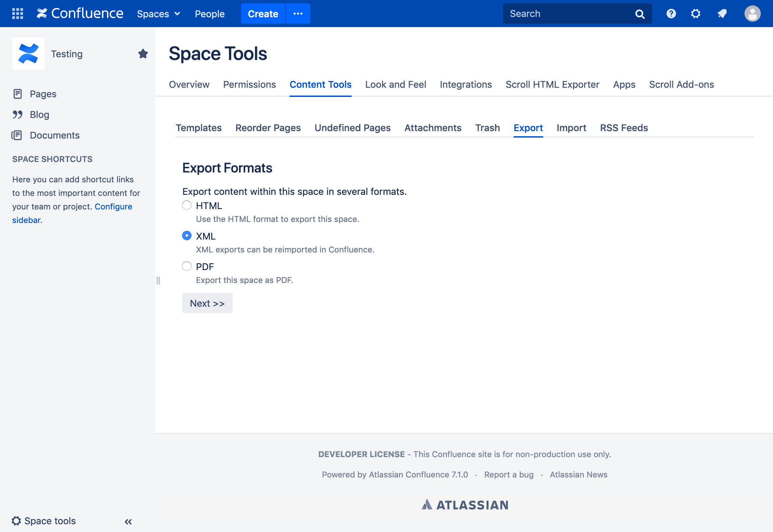Collapse the sidebar with double chevron

128,521
